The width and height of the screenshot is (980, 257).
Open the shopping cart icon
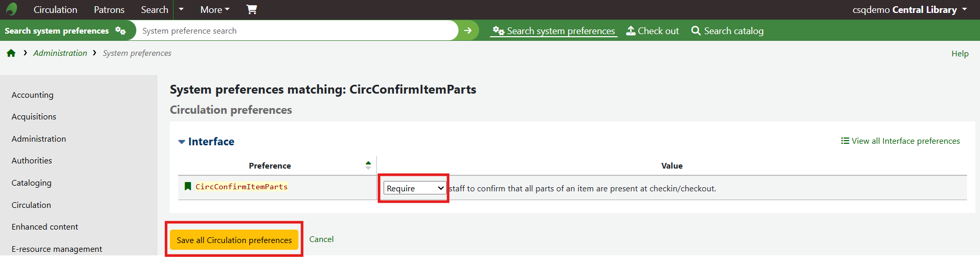click(251, 9)
